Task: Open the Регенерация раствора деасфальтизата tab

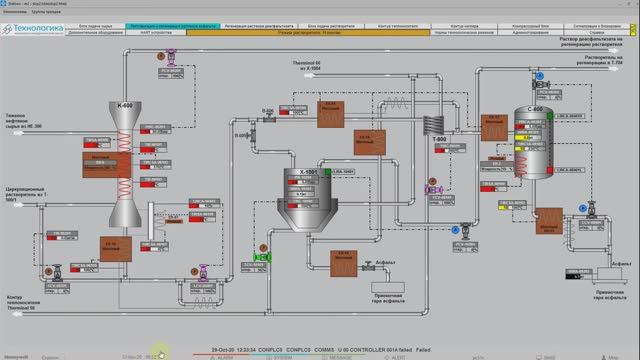Action: [x=259, y=26]
